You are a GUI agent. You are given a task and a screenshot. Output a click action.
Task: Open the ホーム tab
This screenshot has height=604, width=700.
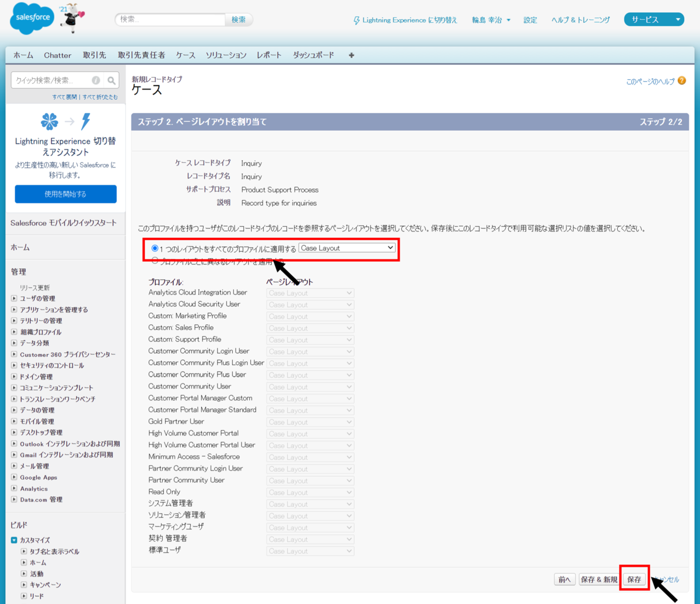coord(23,55)
